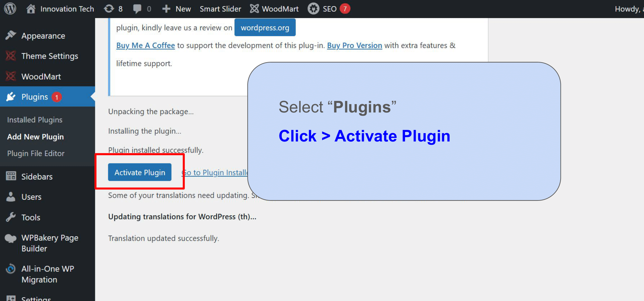Click the WoodMart sidebar icon

(x=11, y=76)
